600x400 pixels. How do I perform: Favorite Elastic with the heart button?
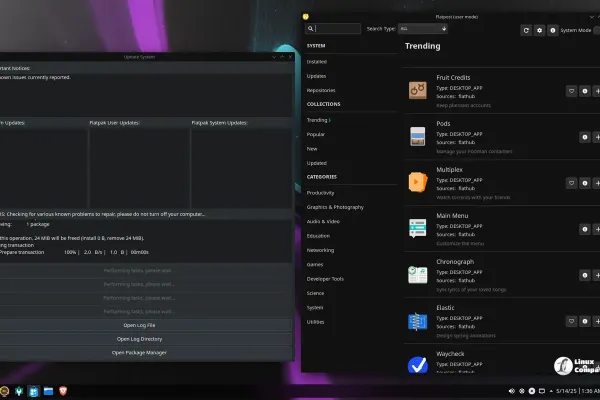(571, 322)
